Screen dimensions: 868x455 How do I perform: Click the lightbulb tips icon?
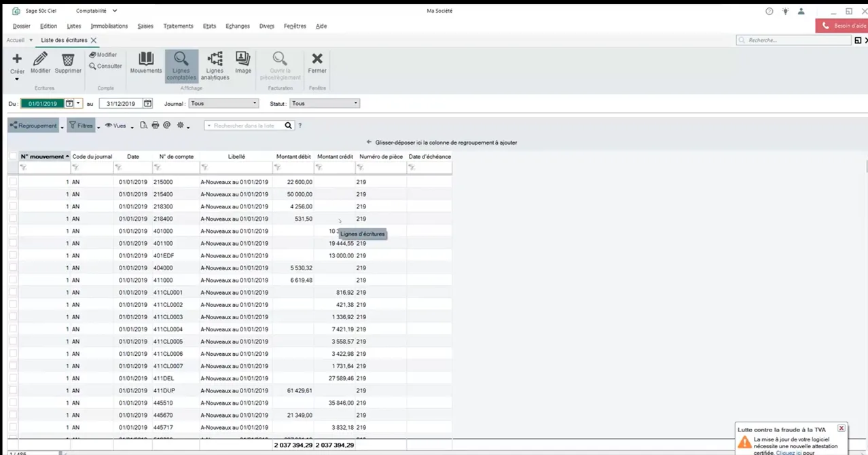[x=786, y=11]
